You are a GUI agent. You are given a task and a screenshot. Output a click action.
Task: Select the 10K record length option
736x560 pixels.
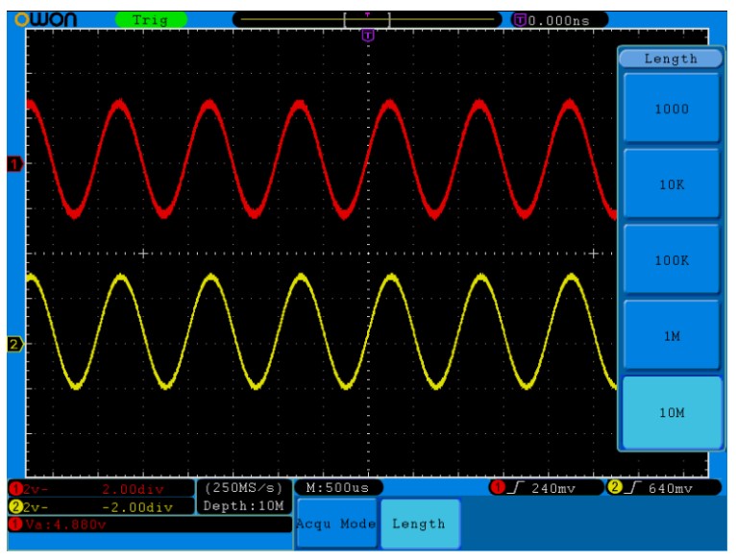[672, 184]
